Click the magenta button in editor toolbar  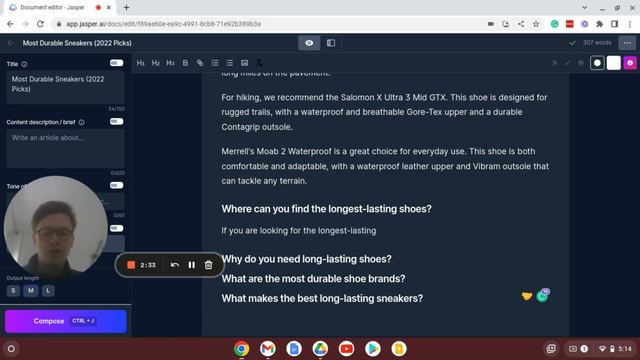(630, 63)
